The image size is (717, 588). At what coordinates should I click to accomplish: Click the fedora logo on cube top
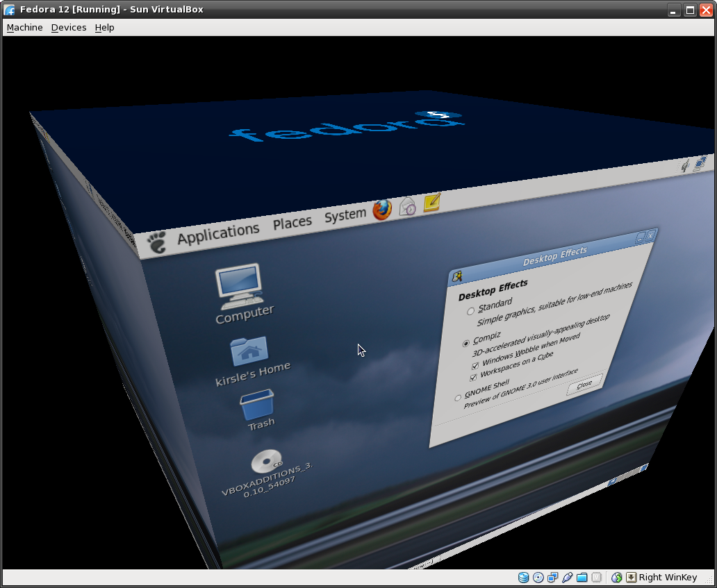(x=346, y=126)
